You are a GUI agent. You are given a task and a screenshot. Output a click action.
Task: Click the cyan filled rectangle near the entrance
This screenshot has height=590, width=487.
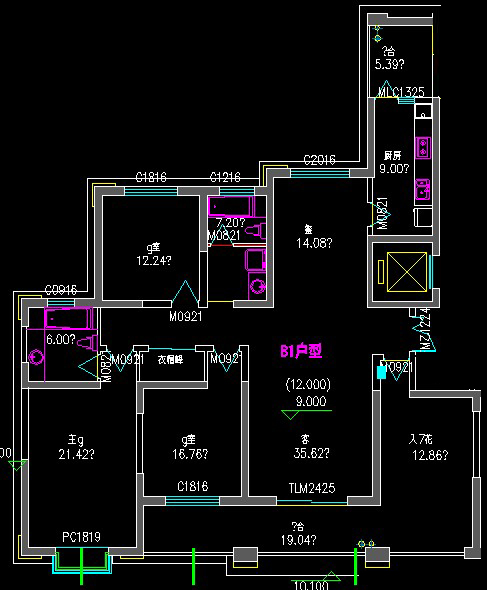click(x=382, y=372)
